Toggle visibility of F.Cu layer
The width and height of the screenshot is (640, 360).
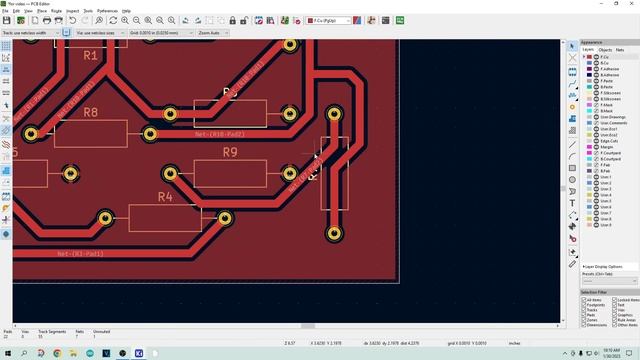(596, 57)
